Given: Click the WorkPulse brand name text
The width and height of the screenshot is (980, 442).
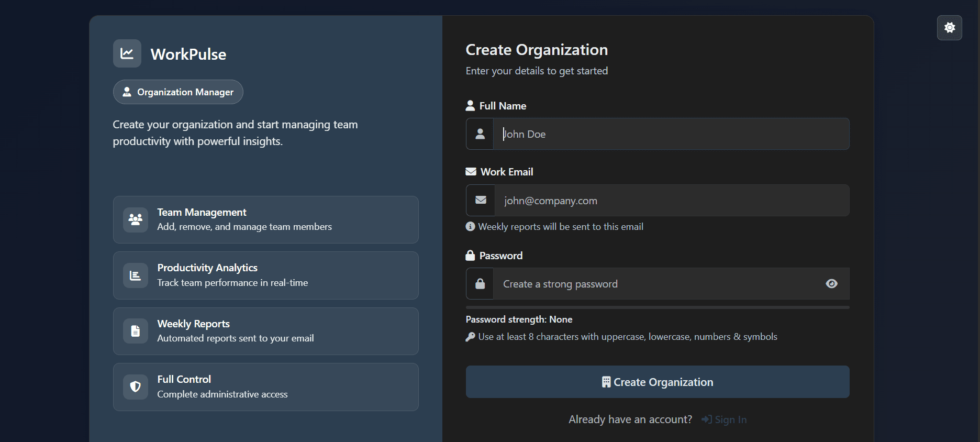Looking at the screenshot, I should (188, 54).
